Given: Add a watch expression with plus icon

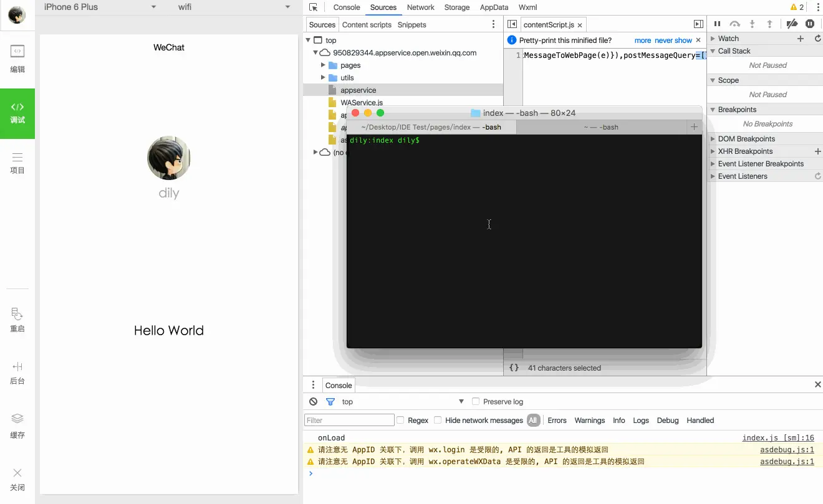Looking at the screenshot, I should tap(801, 39).
